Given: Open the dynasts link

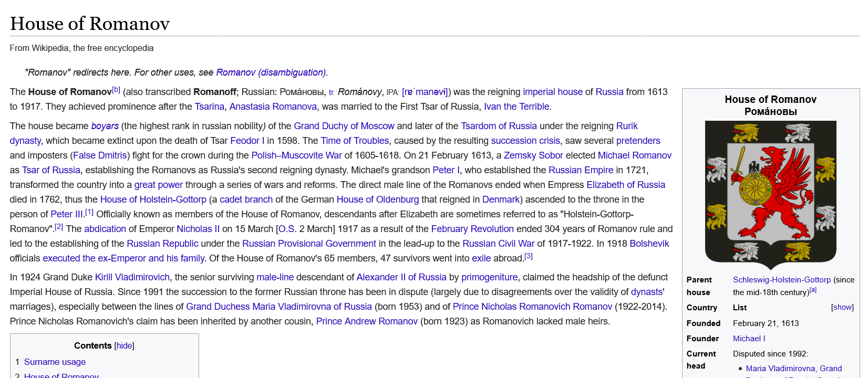Looking at the screenshot, I should point(647,292).
